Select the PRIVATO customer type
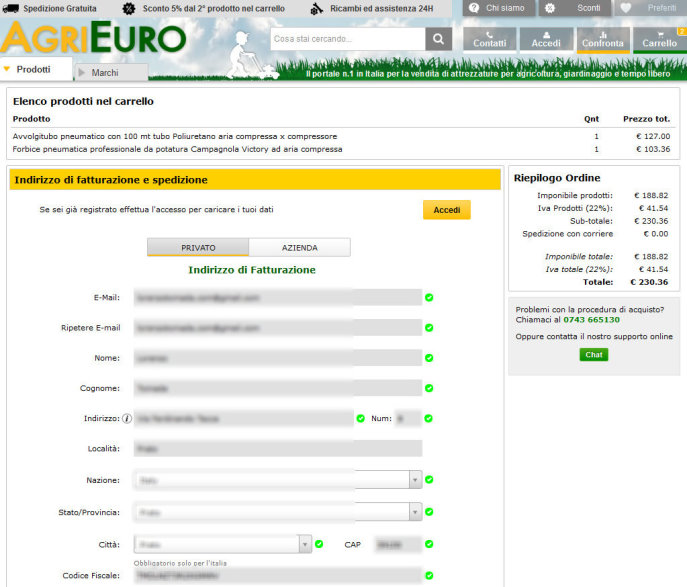The height and width of the screenshot is (587, 687). [x=198, y=247]
